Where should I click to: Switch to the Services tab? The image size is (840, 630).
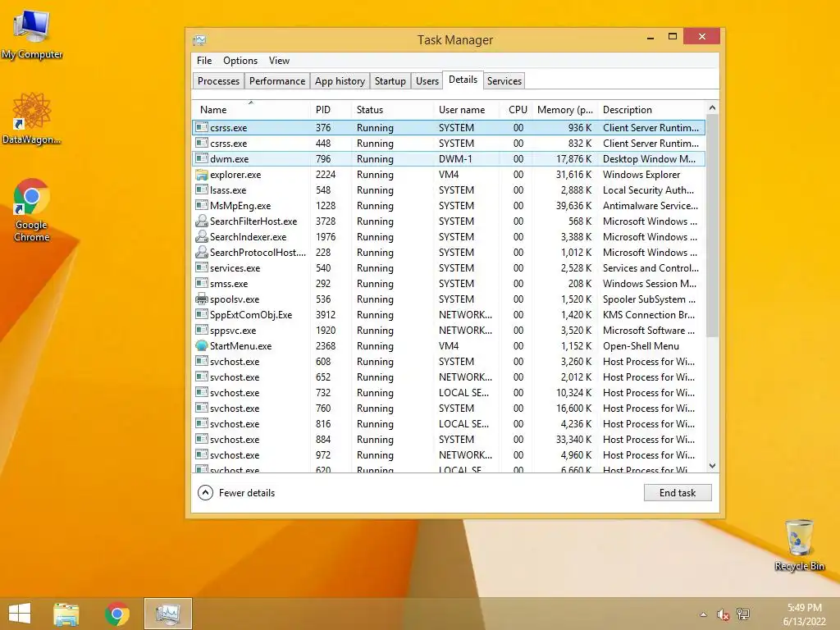pyautogui.click(x=504, y=81)
